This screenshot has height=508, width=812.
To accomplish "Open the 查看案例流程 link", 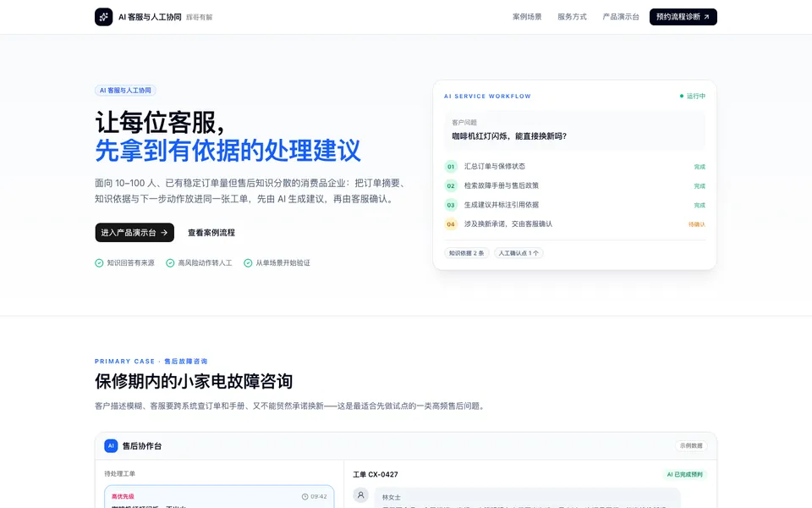I will point(211,233).
